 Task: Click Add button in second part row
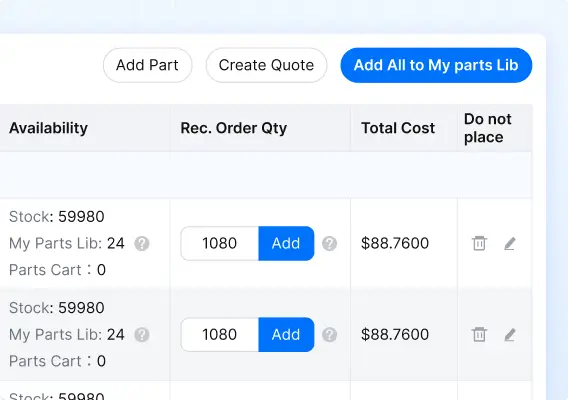pyautogui.click(x=286, y=335)
